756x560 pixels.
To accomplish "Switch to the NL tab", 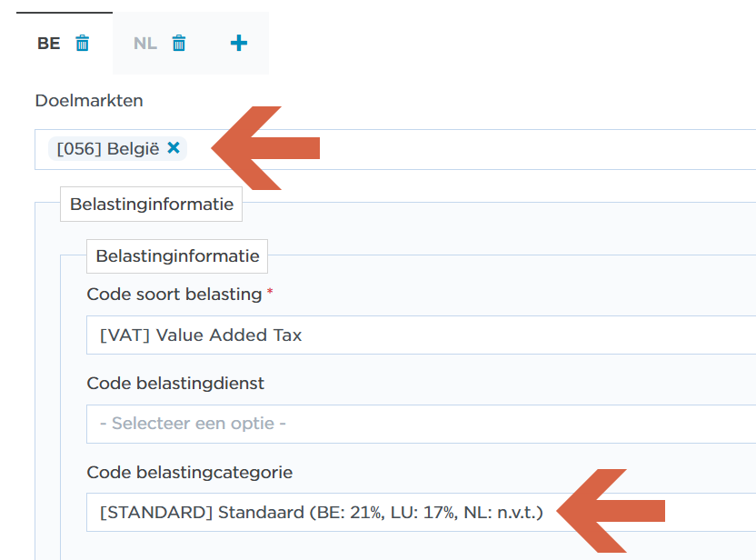I will point(144,44).
